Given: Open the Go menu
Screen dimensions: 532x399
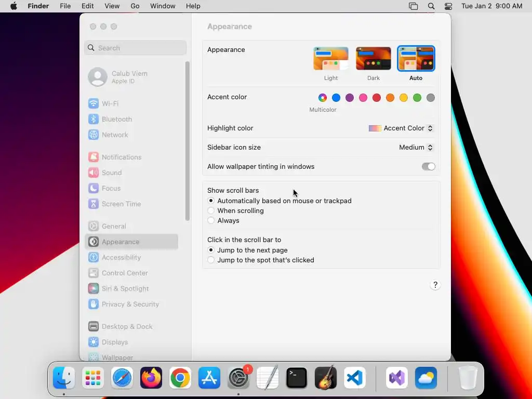Looking at the screenshot, I should 135,6.
